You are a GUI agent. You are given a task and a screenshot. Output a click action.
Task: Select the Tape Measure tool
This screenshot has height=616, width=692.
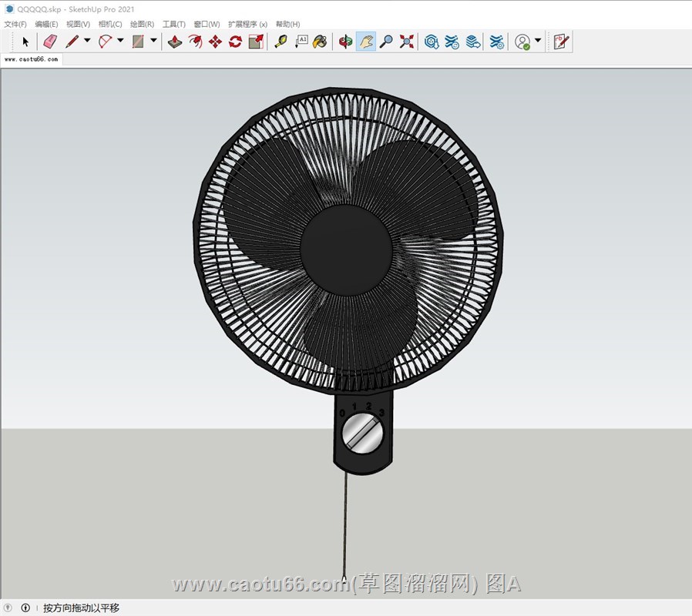click(280, 42)
